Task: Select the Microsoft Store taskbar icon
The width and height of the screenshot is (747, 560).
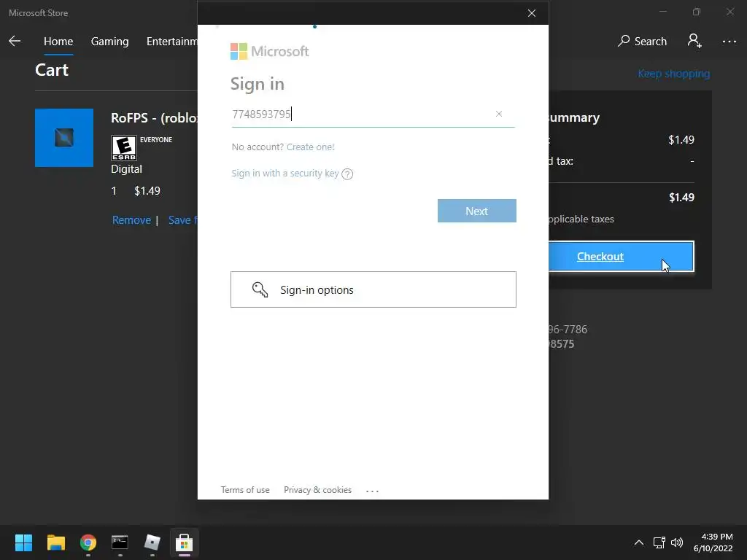Action: 185,542
